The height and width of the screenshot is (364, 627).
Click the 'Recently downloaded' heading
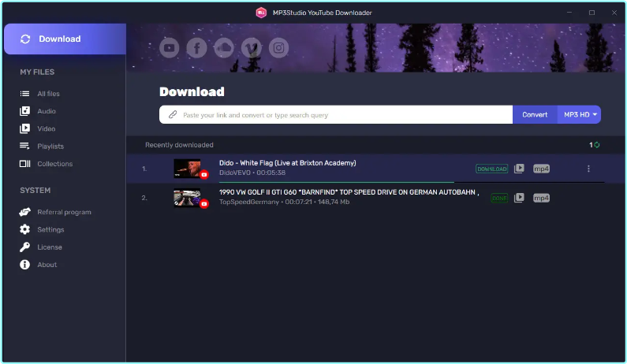(179, 145)
